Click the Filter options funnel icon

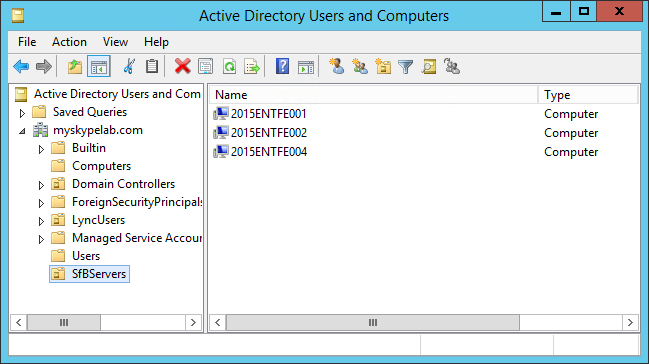coord(406,67)
